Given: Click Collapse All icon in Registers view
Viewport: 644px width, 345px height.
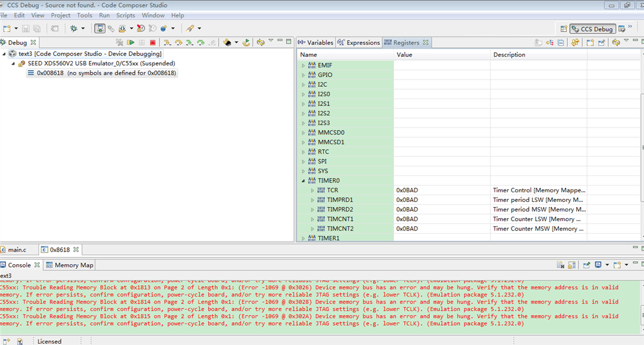Looking at the screenshot, I should pyautogui.click(x=561, y=43).
